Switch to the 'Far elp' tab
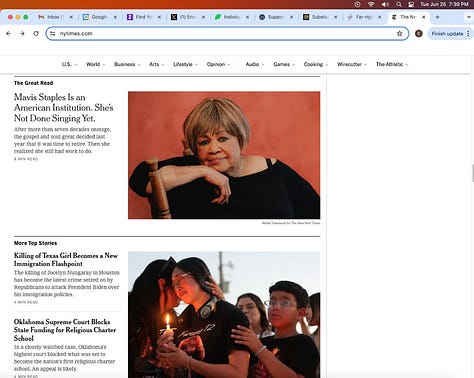The image size is (474, 378). (x=362, y=17)
